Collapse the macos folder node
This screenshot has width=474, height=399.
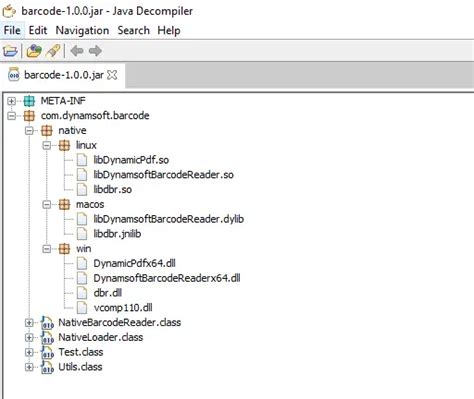coord(47,204)
